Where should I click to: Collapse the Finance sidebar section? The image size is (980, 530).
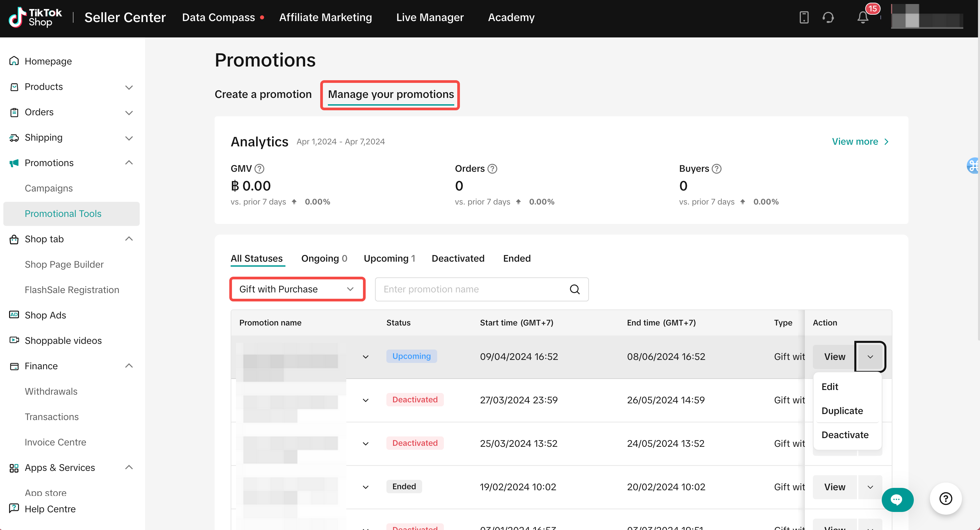(x=129, y=366)
